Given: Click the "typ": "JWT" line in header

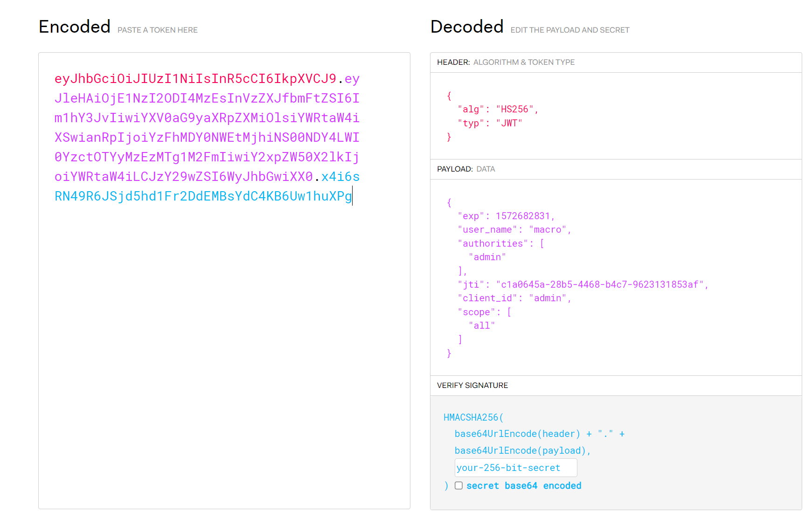Looking at the screenshot, I should pos(490,123).
